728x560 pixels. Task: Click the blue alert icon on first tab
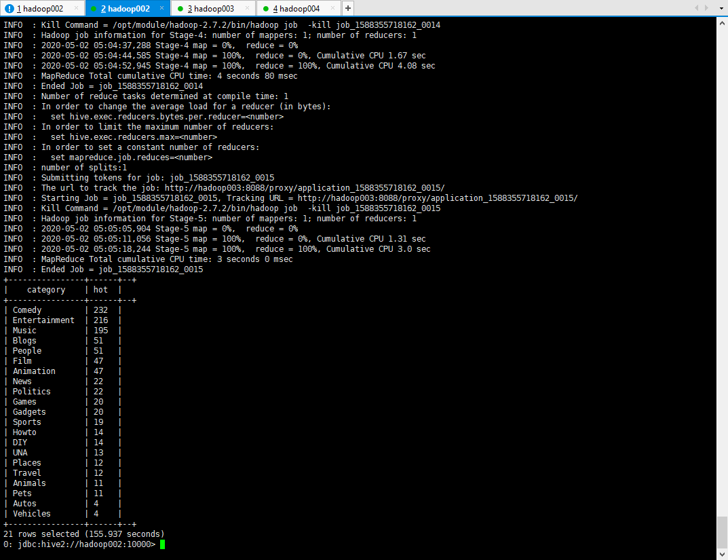pyautogui.click(x=9, y=8)
